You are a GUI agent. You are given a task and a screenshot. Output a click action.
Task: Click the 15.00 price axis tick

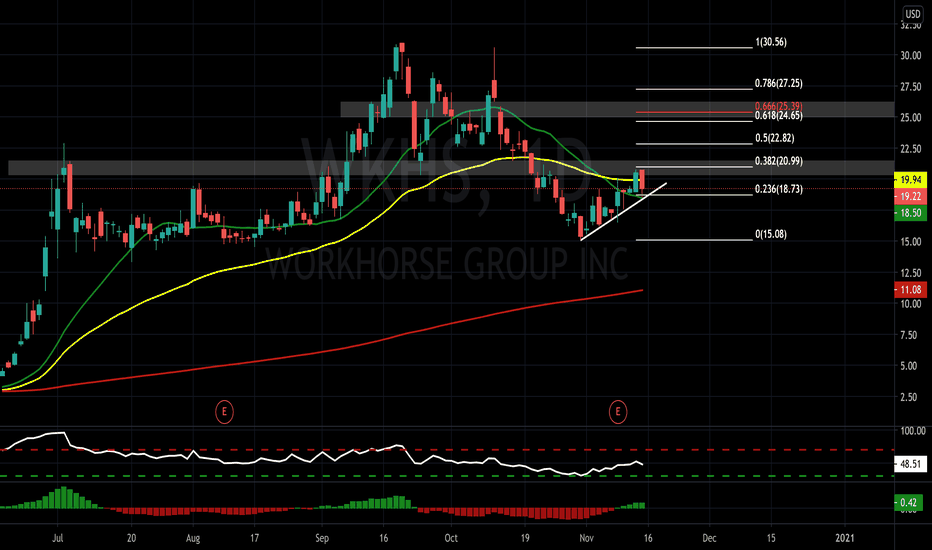[x=911, y=242]
